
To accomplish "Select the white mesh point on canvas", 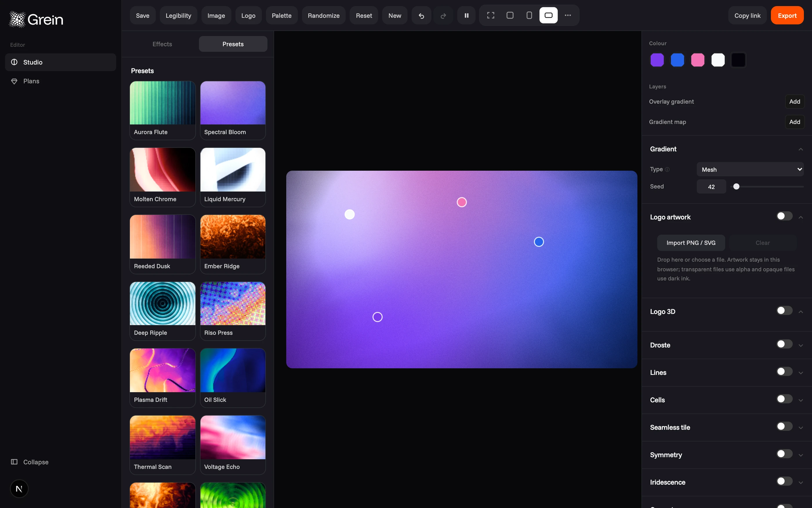I will pyautogui.click(x=350, y=214).
